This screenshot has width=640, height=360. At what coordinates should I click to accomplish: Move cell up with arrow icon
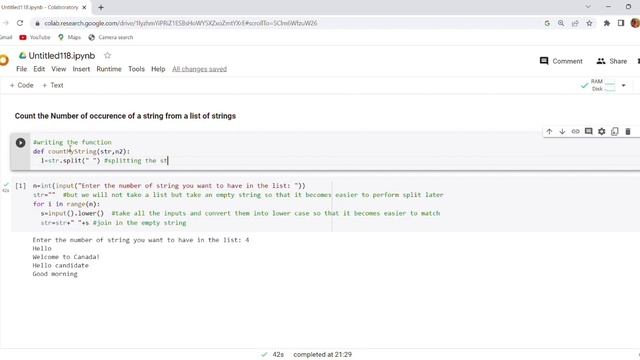549,131
